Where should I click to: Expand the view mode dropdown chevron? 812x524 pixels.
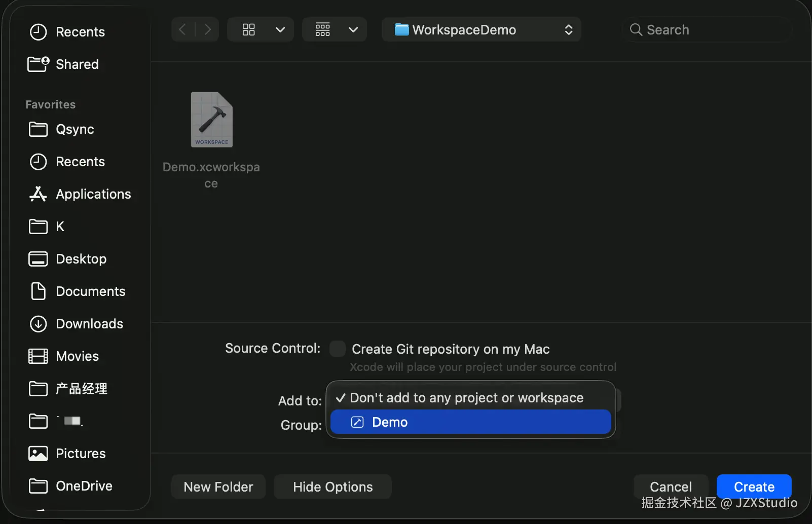280,30
